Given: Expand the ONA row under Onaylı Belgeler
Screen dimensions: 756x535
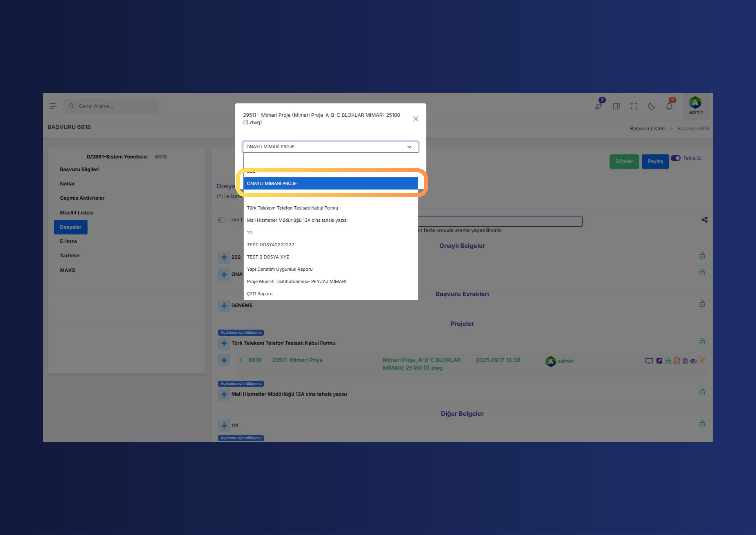Looking at the screenshot, I should click(224, 275).
